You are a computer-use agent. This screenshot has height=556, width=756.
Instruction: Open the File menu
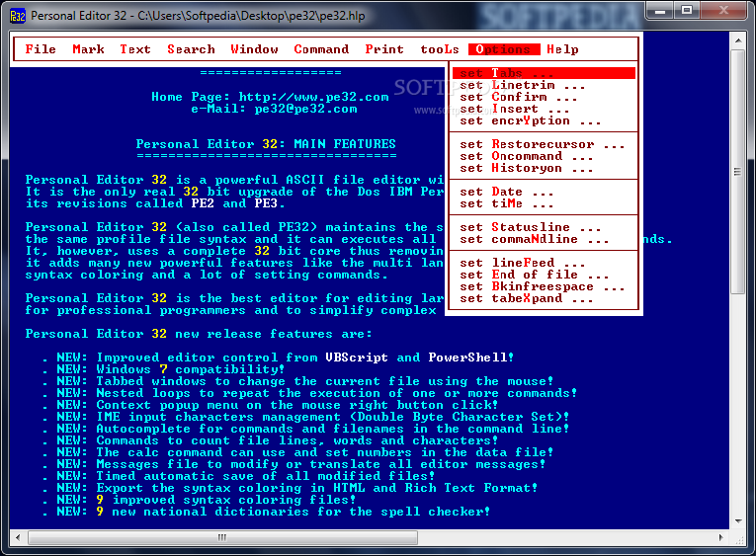[x=41, y=49]
